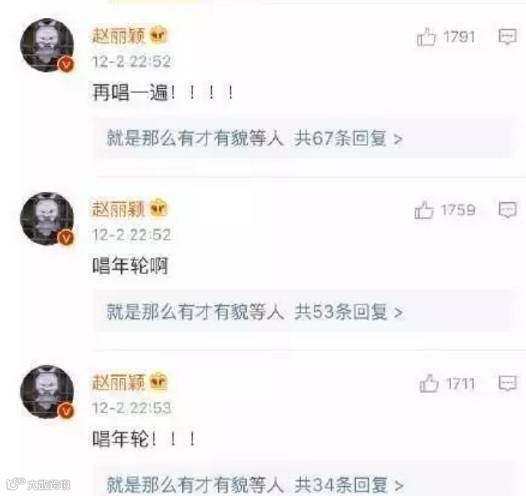526x496 pixels.
Task: Click the first reply's 就是那么有才有貌等人 username
Action: tap(195, 138)
